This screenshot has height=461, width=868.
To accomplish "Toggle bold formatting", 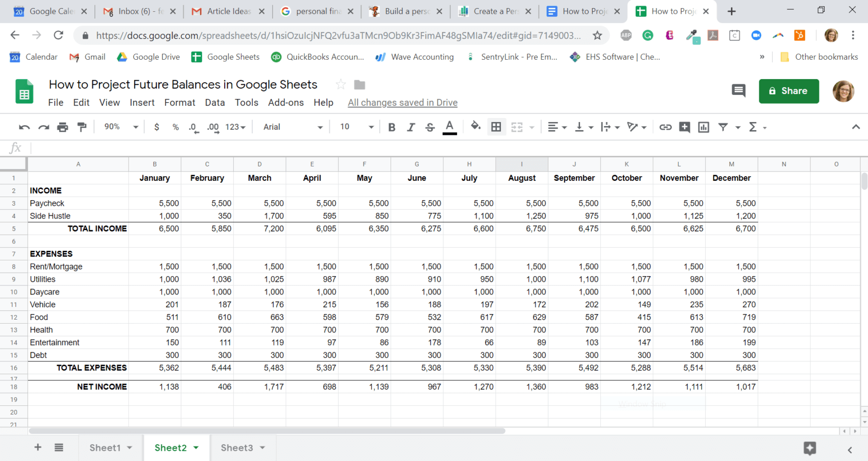I will coord(392,127).
